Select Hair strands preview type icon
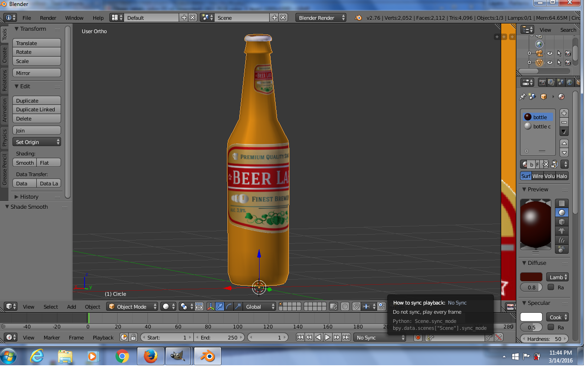This screenshot has height=368, width=588. point(562,240)
